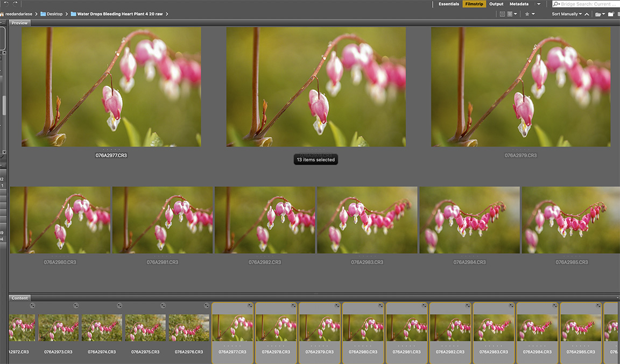Open the workspace switcher chevron menu
This screenshot has height=364, width=620.
point(538,4)
